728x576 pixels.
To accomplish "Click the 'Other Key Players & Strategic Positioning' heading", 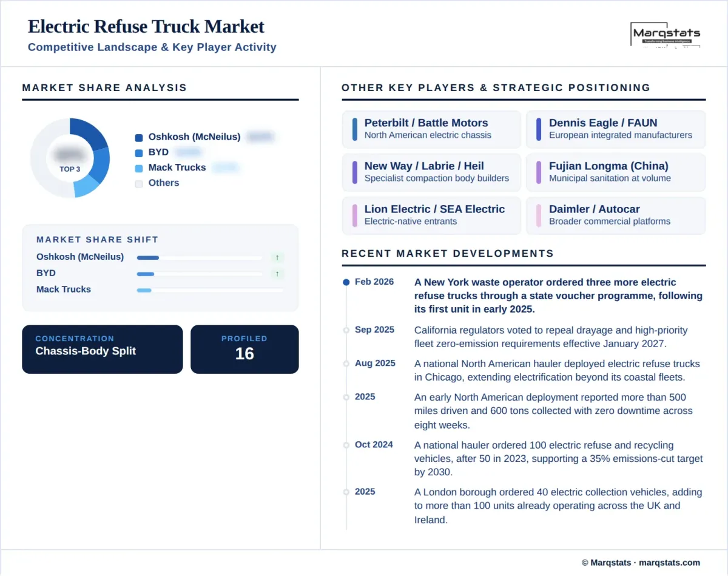I will tap(496, 87).
